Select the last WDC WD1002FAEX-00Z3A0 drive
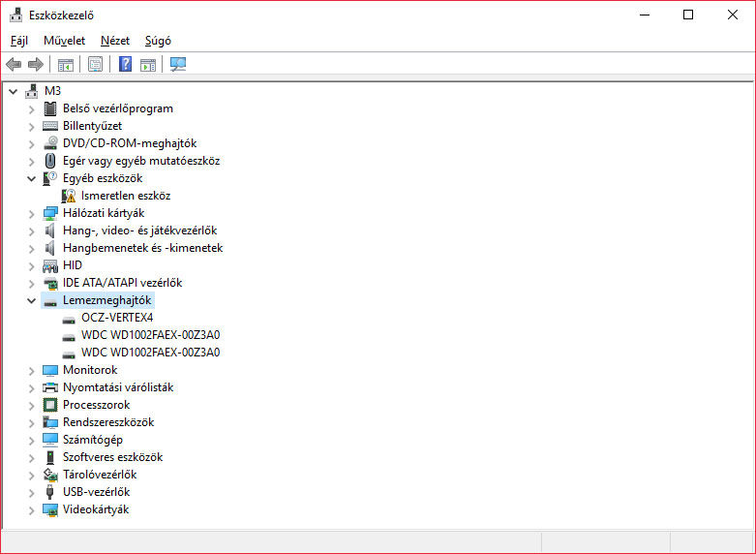The width and height of the screenshot is (756, 554). (150, 353)
